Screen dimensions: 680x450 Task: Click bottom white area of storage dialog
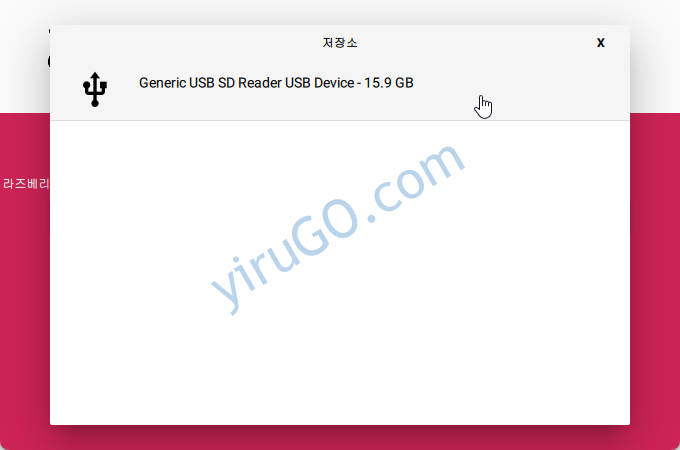(x=340, y=390)
